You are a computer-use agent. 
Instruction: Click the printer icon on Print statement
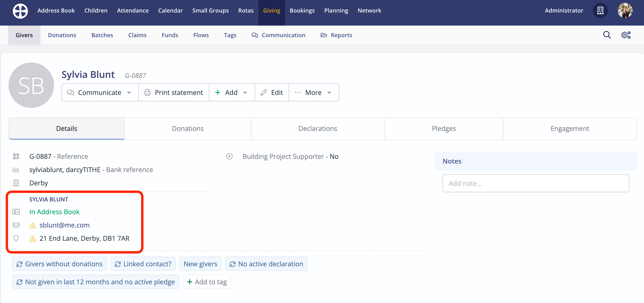(x=147, y=92)
